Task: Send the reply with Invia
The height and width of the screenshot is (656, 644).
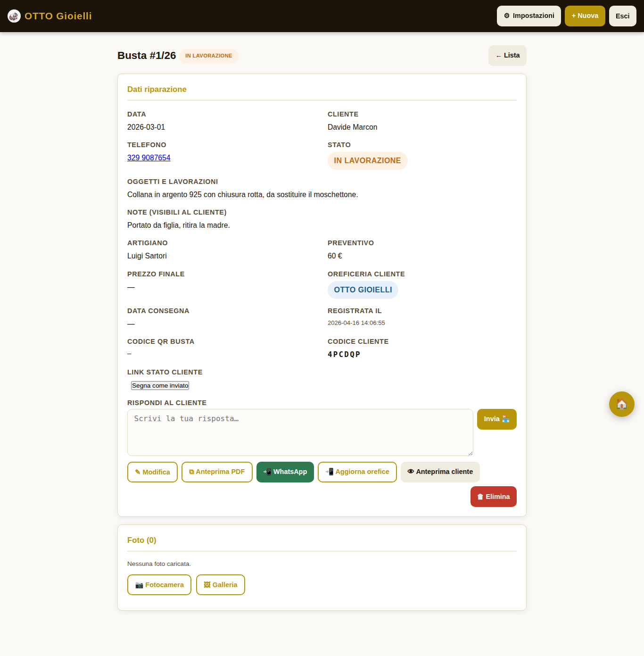Action: [496, 419]
